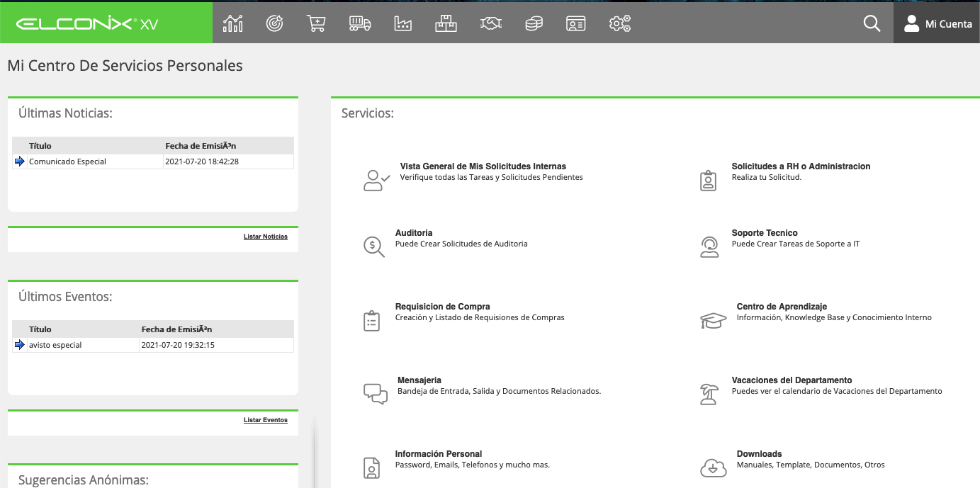
Task: Select the delivery truck icon in the navbar
Action: (360, 23)
